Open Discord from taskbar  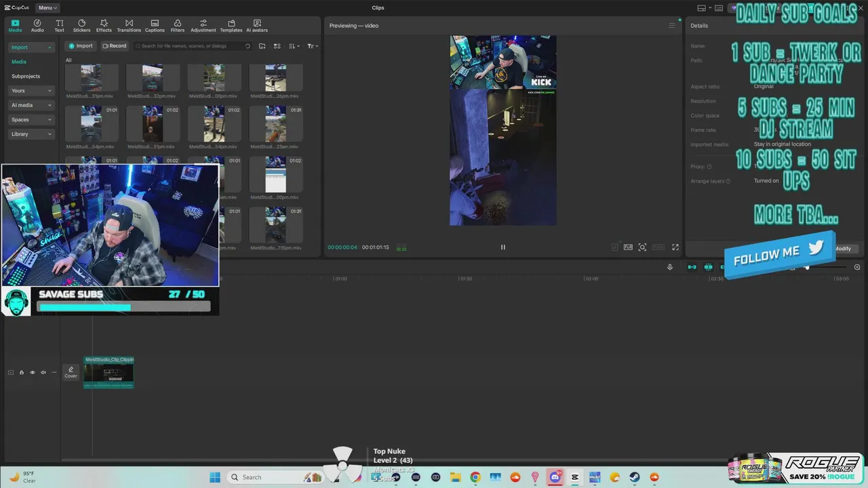(555, 477)
